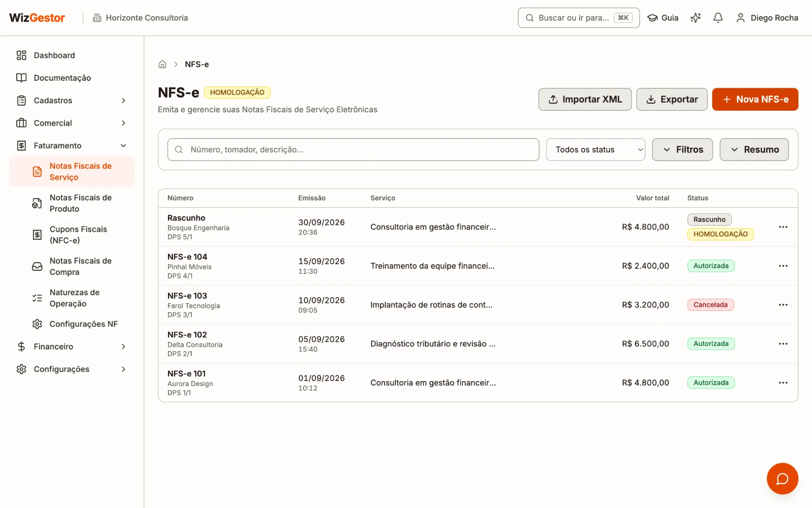The image size is (812, 508).
Task: Open Documentação in the sidebar
Action: click(x=72, y=78)
